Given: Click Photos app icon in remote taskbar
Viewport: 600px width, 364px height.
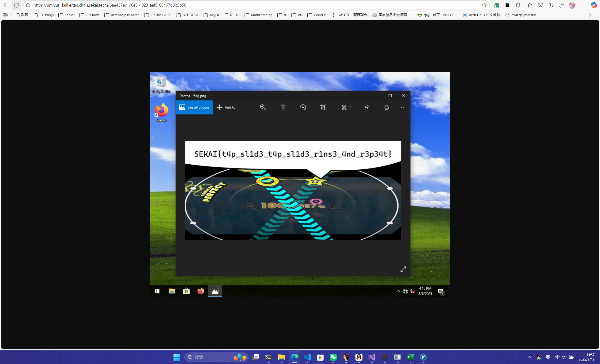Looking at the screenshot, I should click(x=215, y=291).
